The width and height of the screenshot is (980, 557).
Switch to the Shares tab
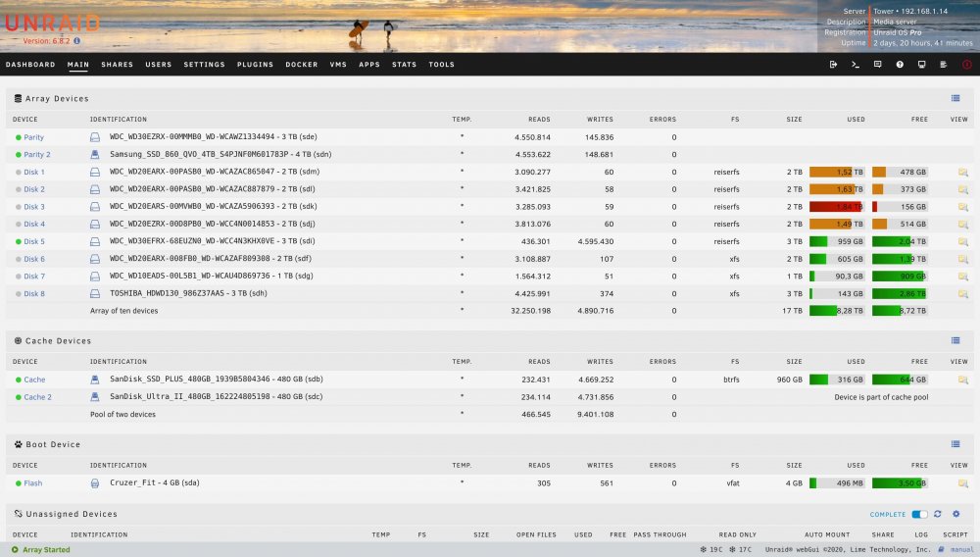pyautogui.click(x=118, y=65)
